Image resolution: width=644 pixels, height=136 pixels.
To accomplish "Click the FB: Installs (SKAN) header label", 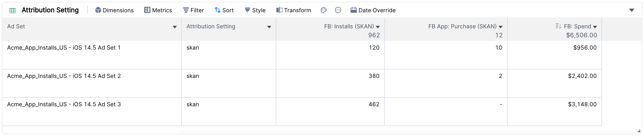I will pyautogui.click(x=349, y=26).
